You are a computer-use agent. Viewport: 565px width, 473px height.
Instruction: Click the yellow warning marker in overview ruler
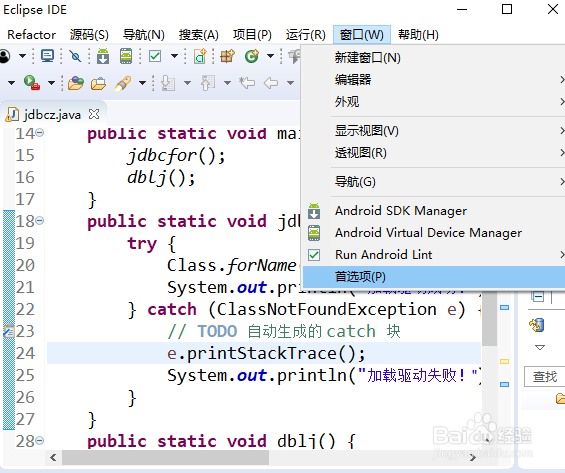504,361
